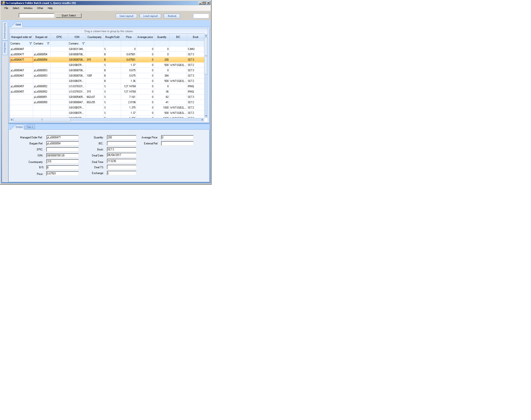Image resolution: width=531 pixels, height=420 pixels.
Task: Click the Managed order ref filter funnel icon
Action: coord(31,44)
